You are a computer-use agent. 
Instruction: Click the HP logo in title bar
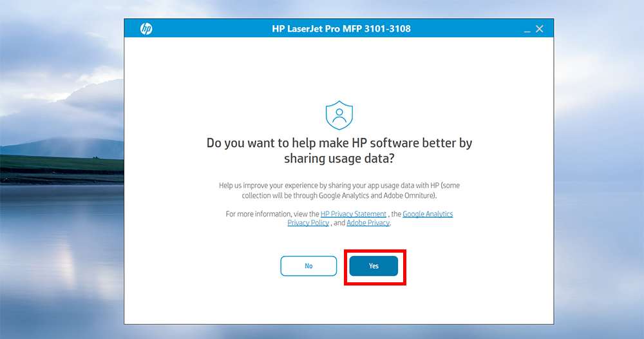click(146, 29)
